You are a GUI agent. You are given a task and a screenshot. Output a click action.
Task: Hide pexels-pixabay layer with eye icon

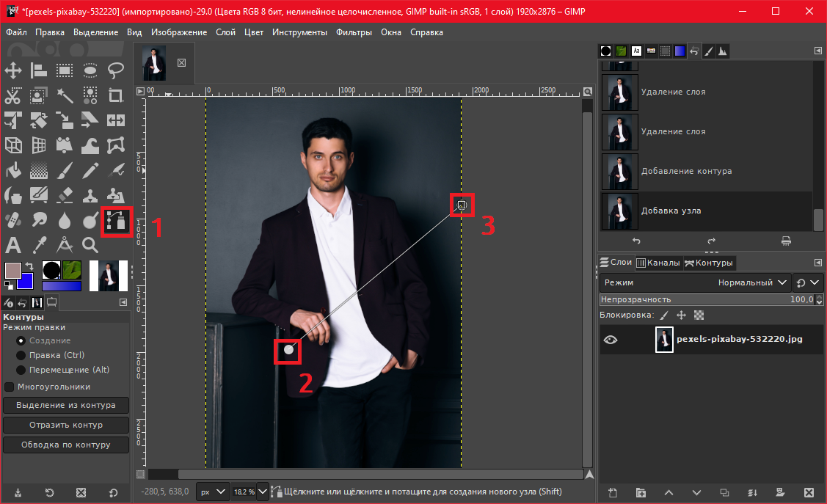point(611,340)
